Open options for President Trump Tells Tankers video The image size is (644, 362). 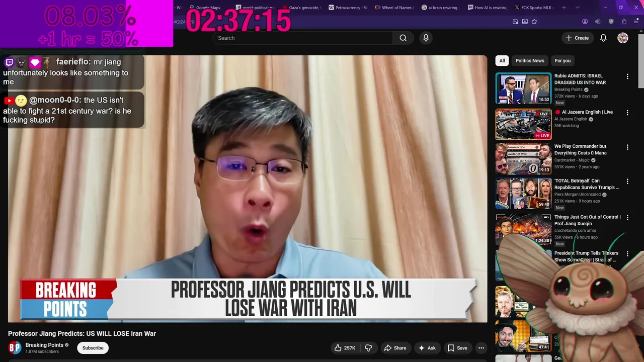[x=627, y=253]
